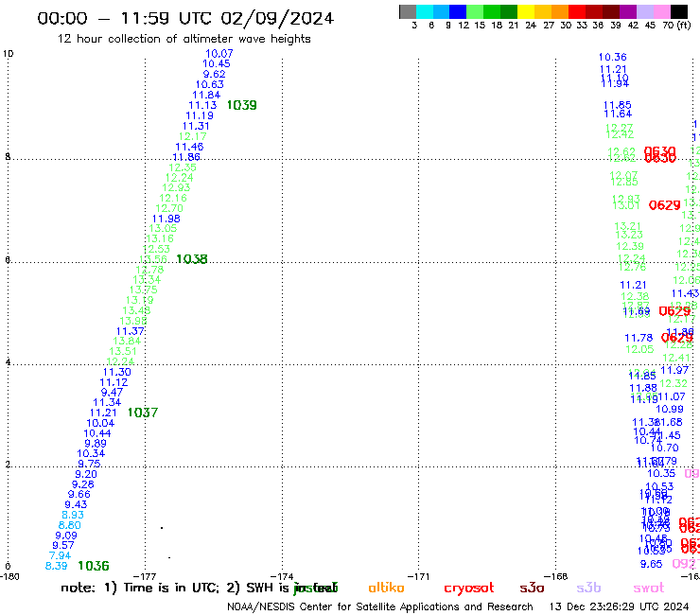Click the subtitle '12 hour collection of altimeter wave heights'
700x615 pixels.
pyautogui.click(x=184, y=39)
